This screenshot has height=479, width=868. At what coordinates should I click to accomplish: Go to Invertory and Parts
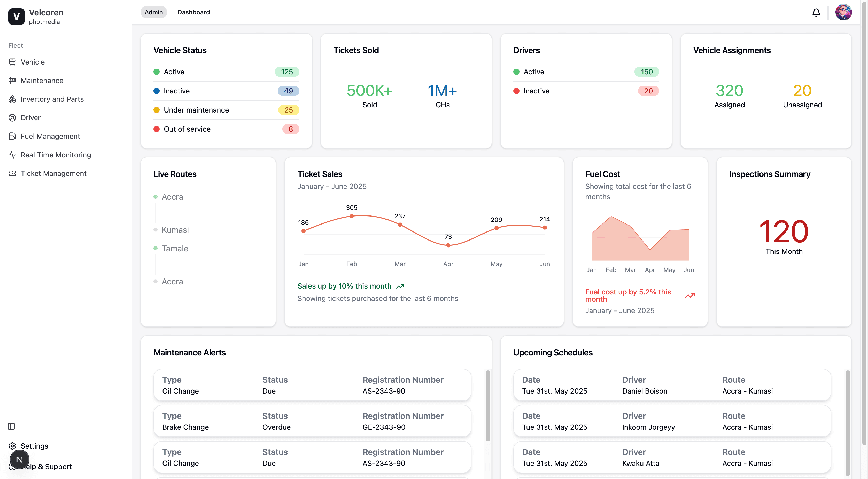pyautogui.click(x=52, y=99)
